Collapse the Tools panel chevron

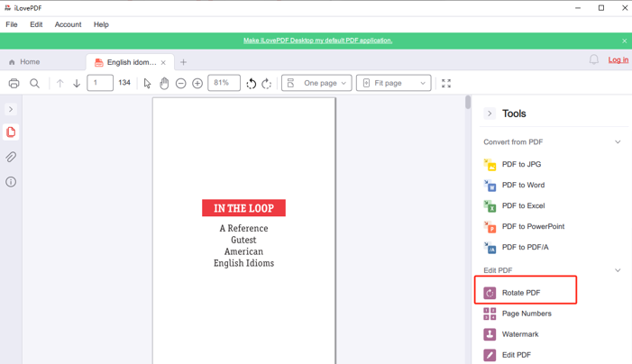pos(490,114)
